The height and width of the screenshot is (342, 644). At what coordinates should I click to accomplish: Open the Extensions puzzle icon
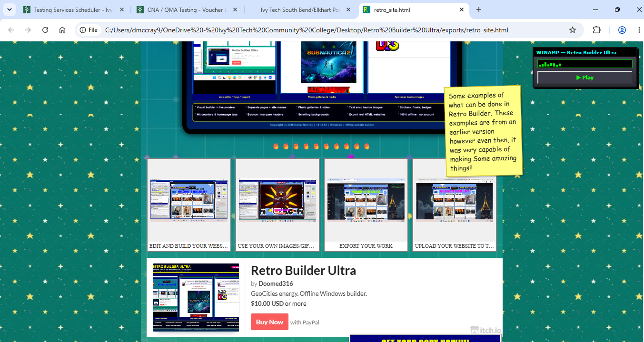(x=596, y=30)
